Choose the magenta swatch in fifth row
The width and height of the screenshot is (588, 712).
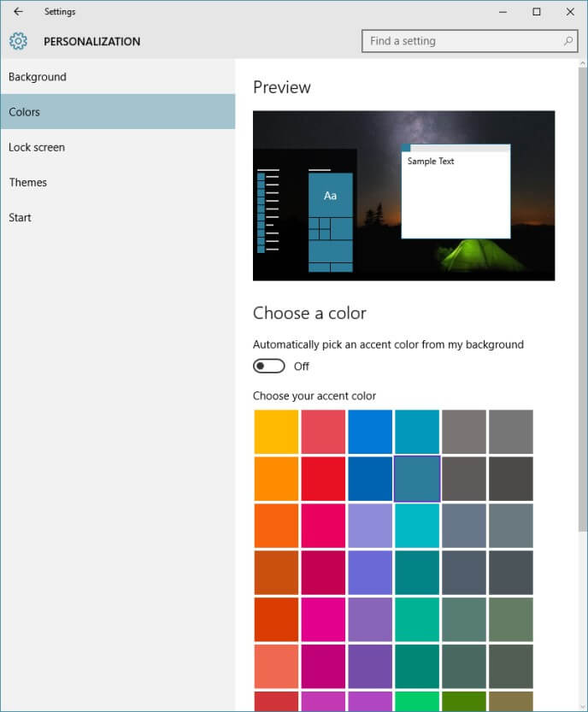click(323, 620)
